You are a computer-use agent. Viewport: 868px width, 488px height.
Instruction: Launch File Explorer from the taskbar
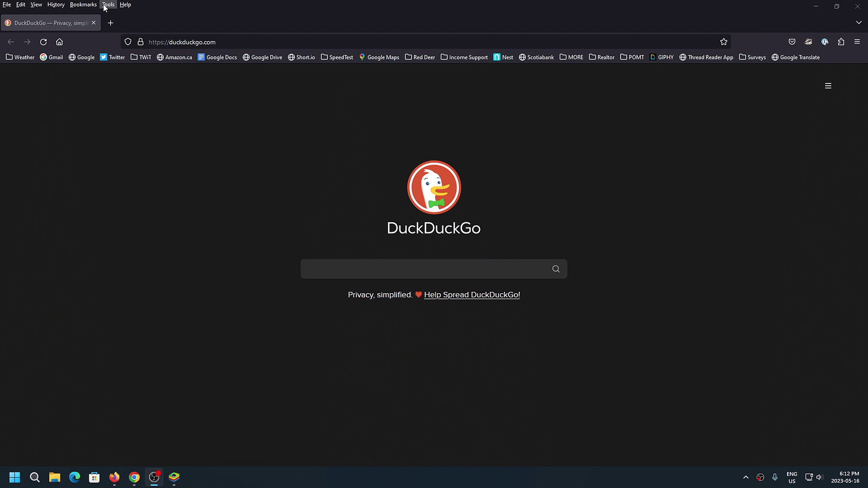coord(54,477)
